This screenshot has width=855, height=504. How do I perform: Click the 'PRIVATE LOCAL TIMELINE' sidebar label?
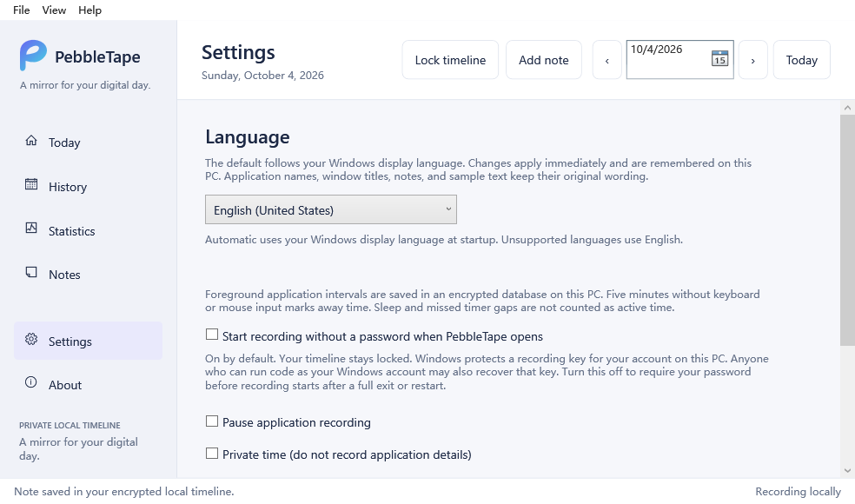tap(70, 426)
